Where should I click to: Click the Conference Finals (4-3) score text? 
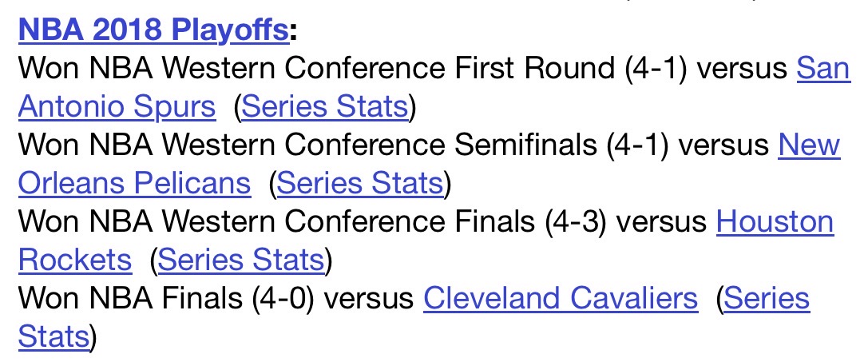(x=577, y=221)
